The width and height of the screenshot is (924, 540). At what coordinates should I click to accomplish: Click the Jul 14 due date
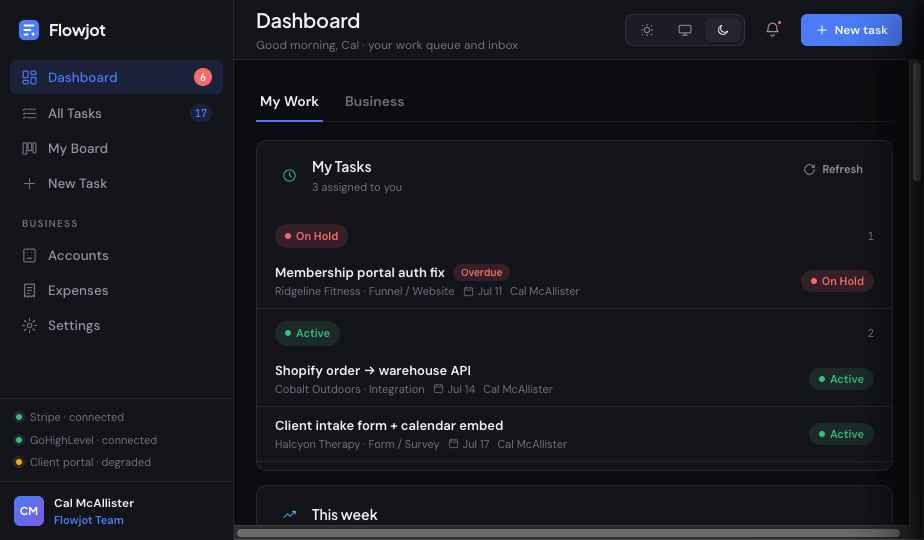tap(454, 389)
